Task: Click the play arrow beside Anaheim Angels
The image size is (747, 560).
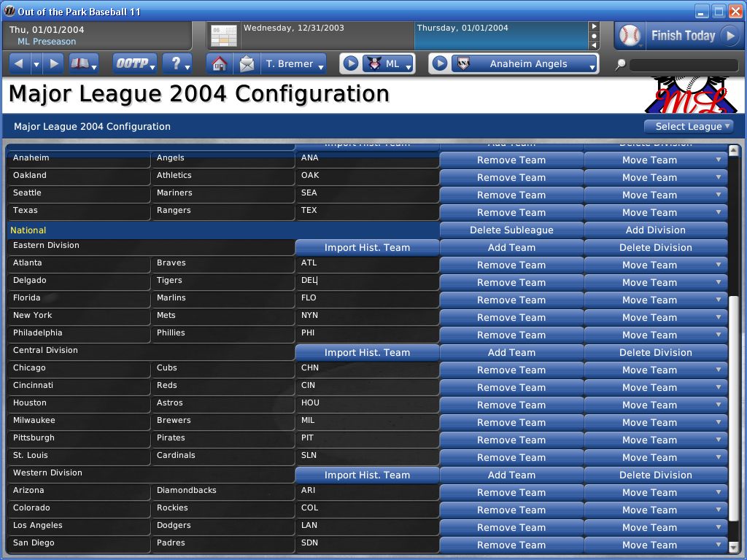Action: (x=440, y=63)
